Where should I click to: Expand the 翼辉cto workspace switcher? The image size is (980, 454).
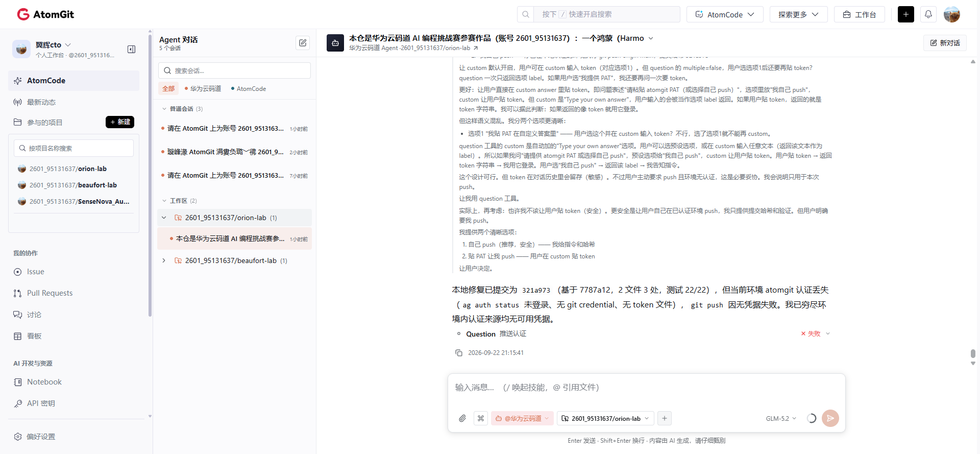click(x=68, y=45)
